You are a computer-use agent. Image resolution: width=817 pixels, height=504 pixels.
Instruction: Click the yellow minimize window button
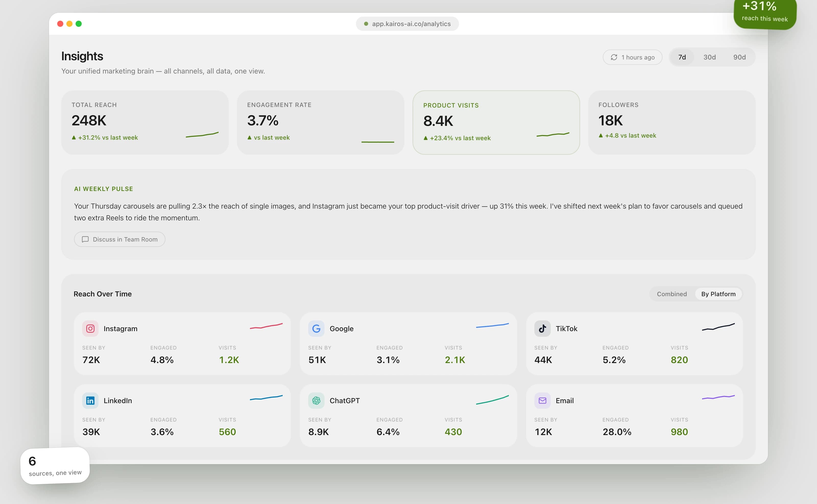click(x=69, y=24)
